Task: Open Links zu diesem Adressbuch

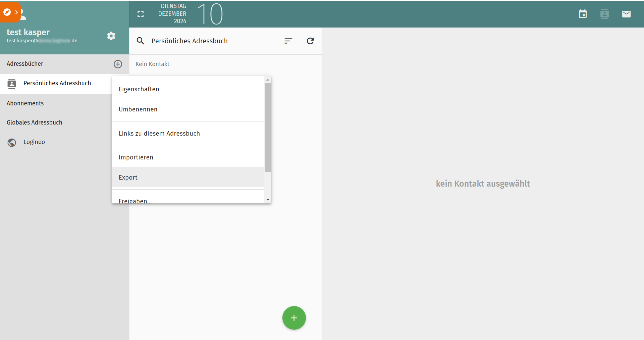Action: coord(159,134)
